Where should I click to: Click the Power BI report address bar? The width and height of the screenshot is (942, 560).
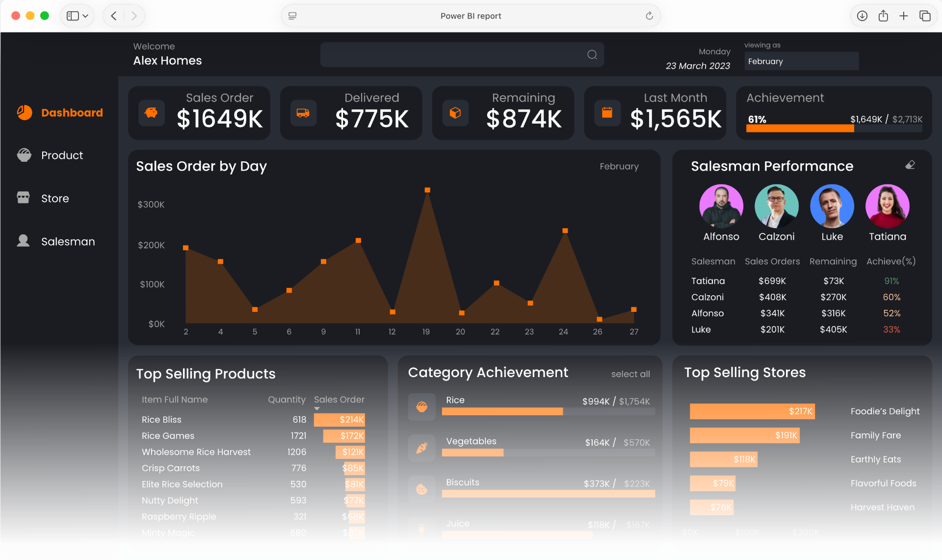click(471, 16)
